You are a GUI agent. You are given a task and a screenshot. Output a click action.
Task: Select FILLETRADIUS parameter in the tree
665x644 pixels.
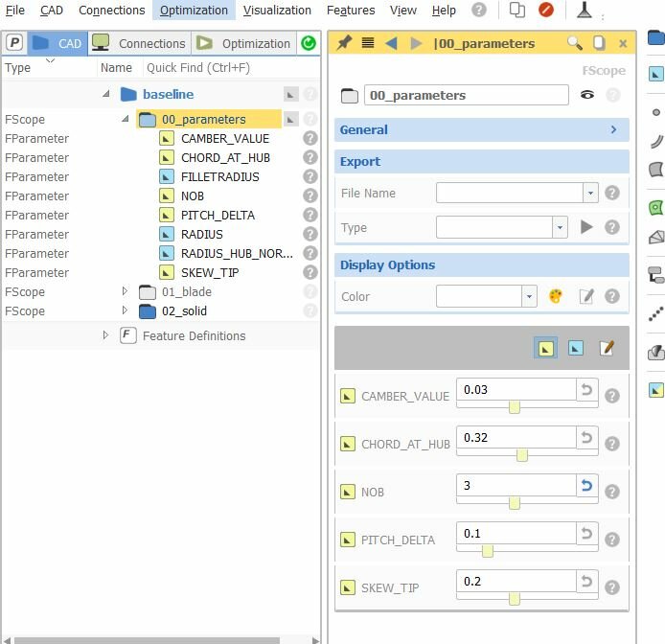(219, 176)
